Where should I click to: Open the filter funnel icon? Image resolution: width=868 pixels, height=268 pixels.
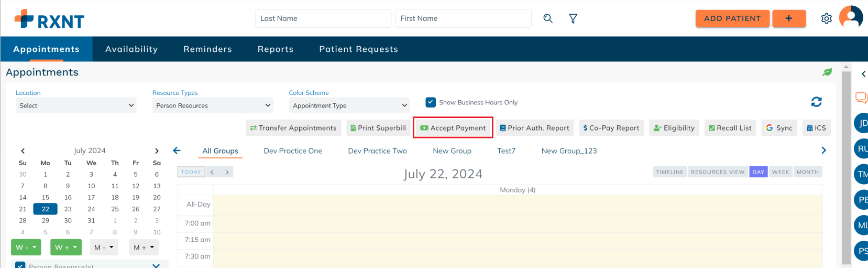pyautogui.click(x=573, y=18)
